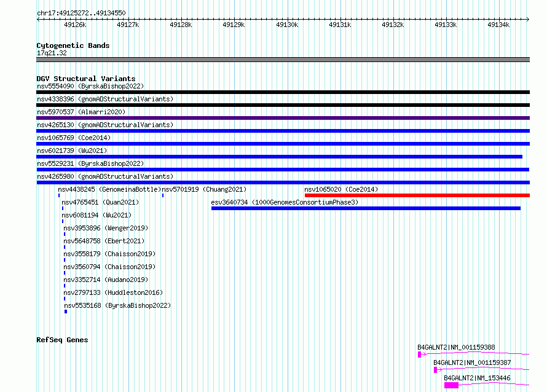
Task: Select the esv3640734 1000GenomesConsortiumPhase3 label
Action: (x=285, y=202)
